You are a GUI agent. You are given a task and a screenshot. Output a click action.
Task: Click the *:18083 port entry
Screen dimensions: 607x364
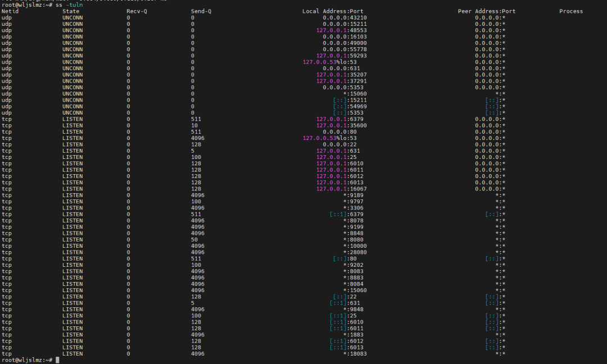point(355,354)
